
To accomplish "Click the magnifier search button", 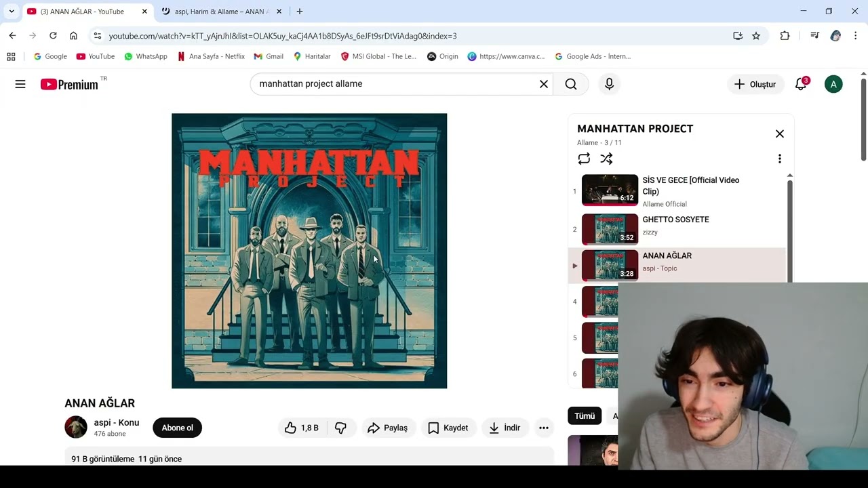I will click(x=571, y=84).
